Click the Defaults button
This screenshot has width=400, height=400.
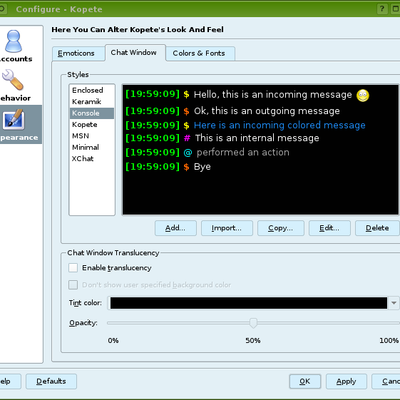tap(51, 381)
